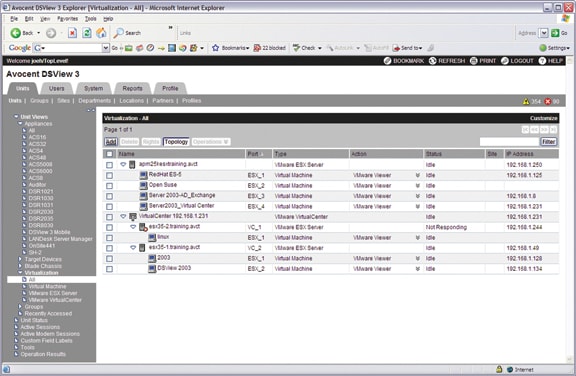Image resolution: width=576 pixels, height=376 pixels.
Task: Click the Topology button
Action: pos(176,142)
